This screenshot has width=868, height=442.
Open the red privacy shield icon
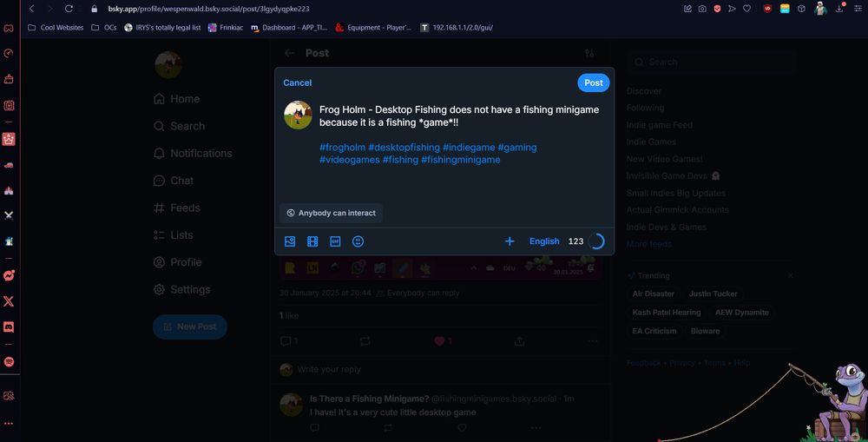point(718,9)
